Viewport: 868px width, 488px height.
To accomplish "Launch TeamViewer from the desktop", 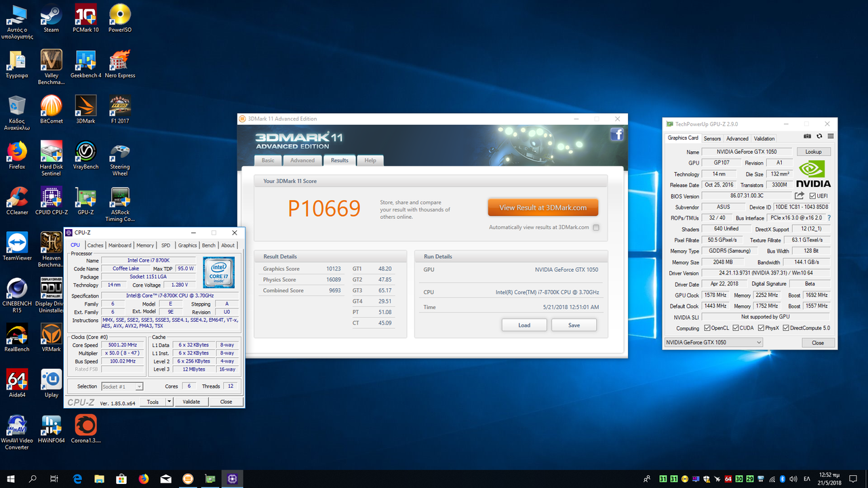I will pyautogui.click(x=17, y=245).
